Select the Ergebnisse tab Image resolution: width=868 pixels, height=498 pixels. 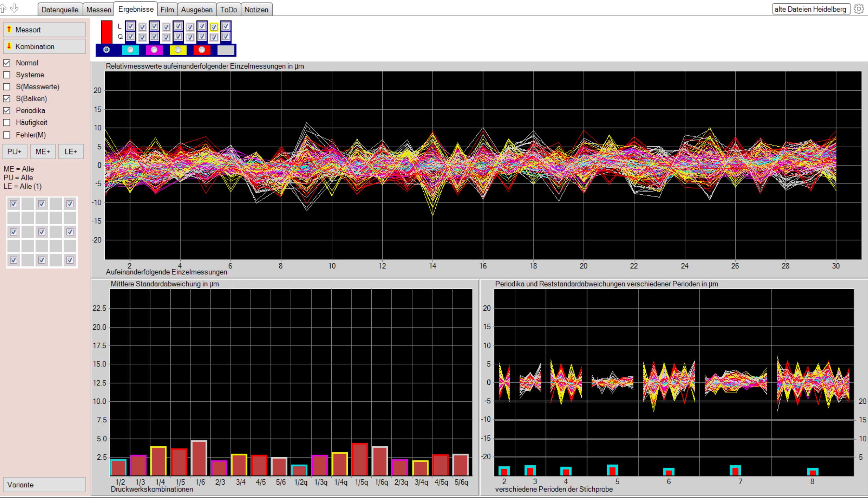click(x=136, y=9)
